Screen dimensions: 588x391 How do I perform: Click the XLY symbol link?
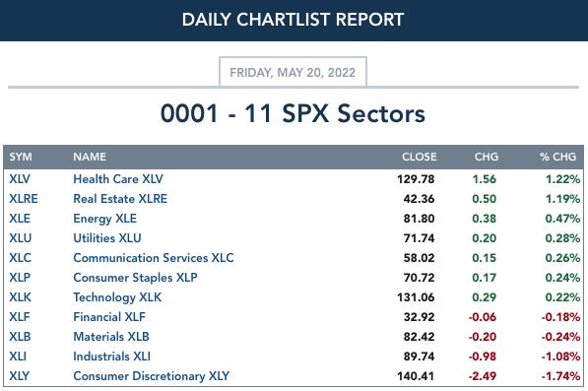coord(19,376)
